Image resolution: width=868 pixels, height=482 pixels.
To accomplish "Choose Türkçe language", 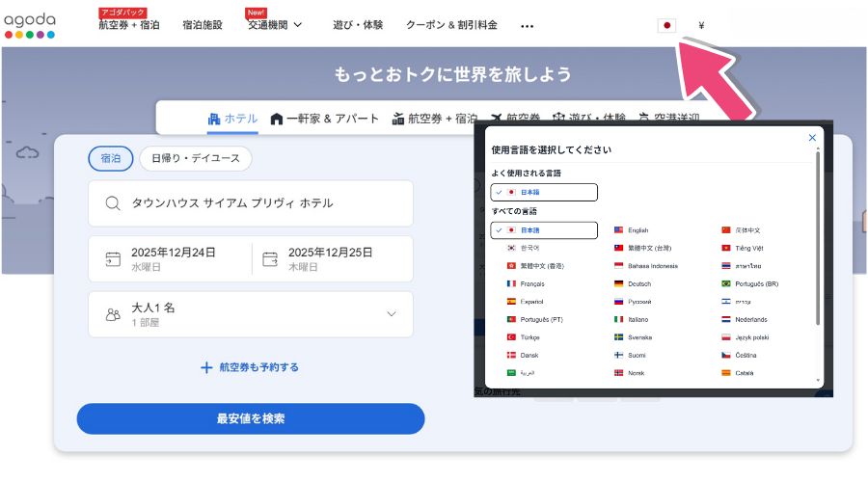I will [523, 337].
